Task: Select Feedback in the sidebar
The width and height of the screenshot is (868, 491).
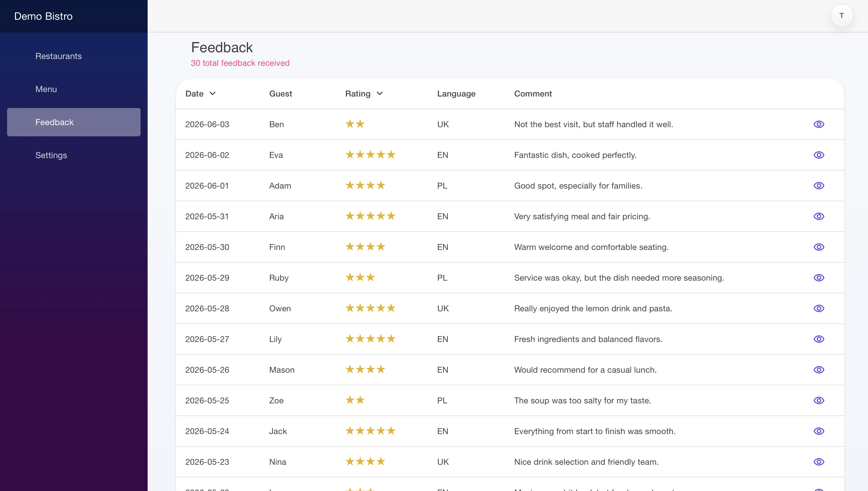Action: coord(74,122)
